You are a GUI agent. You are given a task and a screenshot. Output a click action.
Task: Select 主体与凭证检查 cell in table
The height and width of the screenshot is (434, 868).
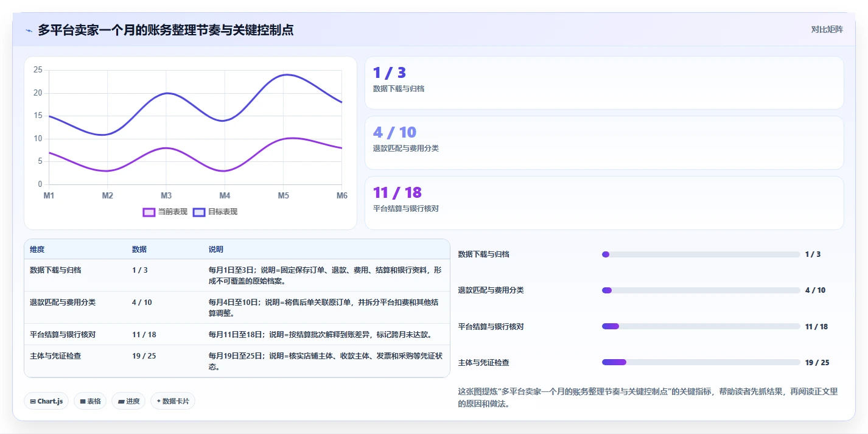pyautogui.click(x=55, y=356)
